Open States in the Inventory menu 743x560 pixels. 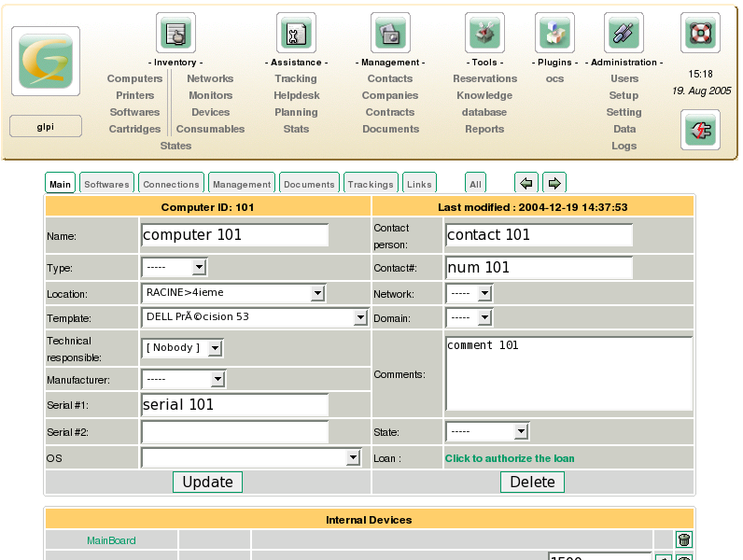pos(175,146)
